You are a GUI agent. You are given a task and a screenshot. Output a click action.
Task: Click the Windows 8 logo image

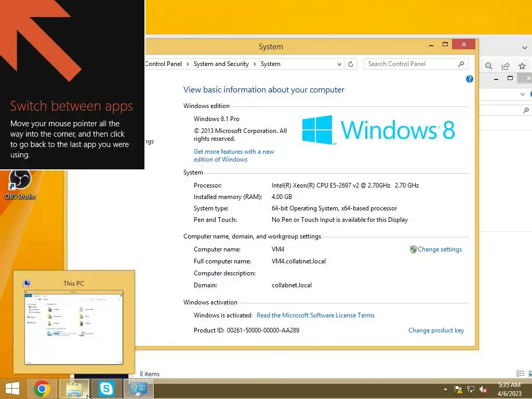[x=378, y=130]
